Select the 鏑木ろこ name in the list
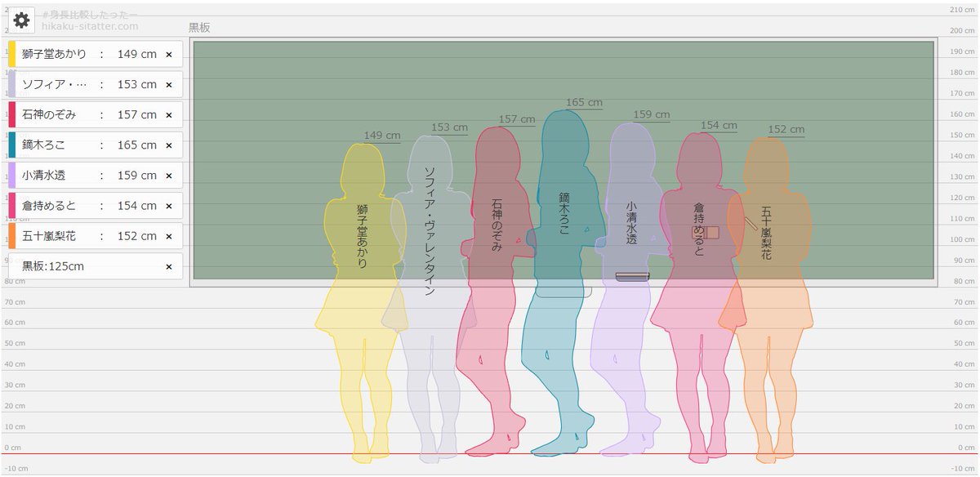 tap(43, 145)
